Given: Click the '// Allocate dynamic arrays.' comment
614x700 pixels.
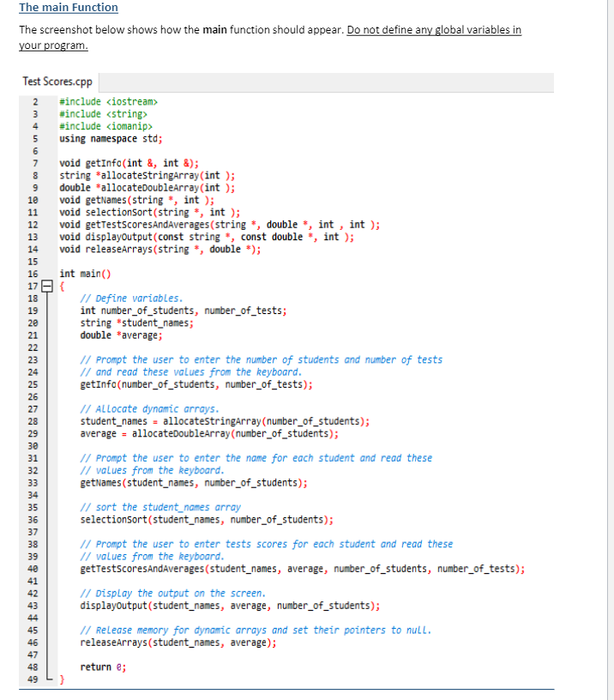Looking at the screenshot, I should [x=150, y=409].
